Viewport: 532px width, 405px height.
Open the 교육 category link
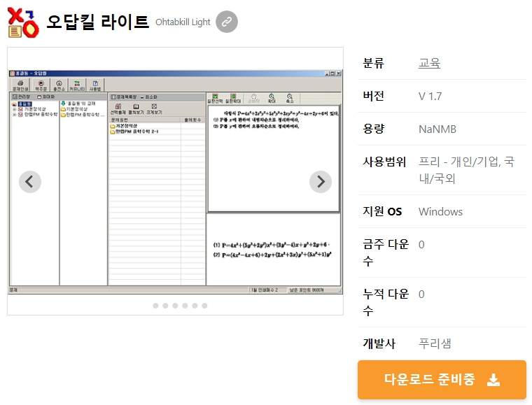(430, 64)
